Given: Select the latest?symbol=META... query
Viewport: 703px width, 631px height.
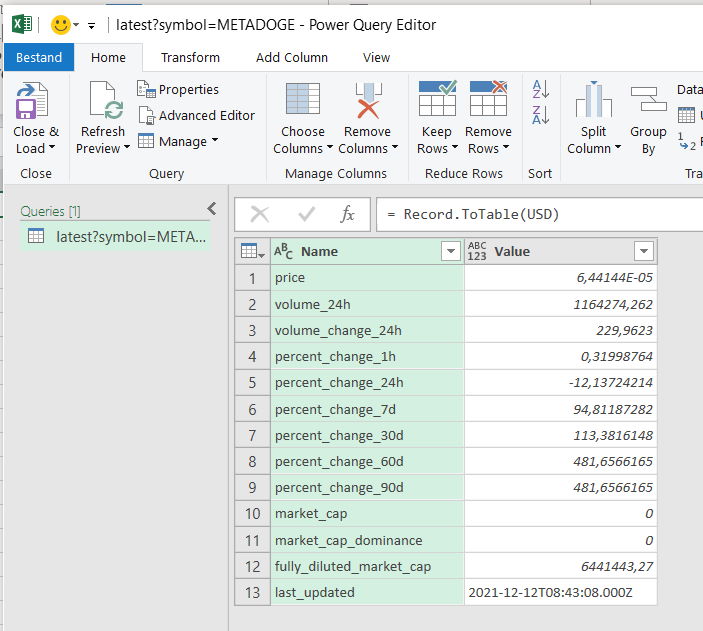Looking at the screenshot, I should [x=116, y=236].
